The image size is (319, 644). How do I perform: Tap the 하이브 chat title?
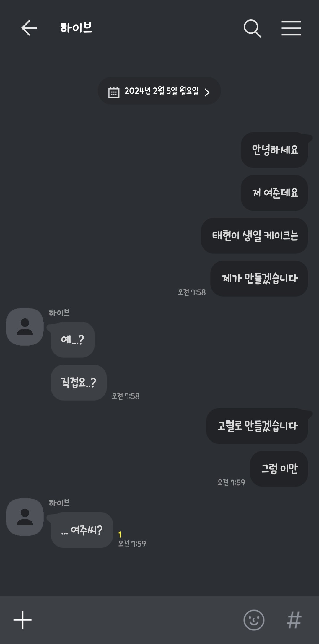pyautogui.click(x=76, y=28)
